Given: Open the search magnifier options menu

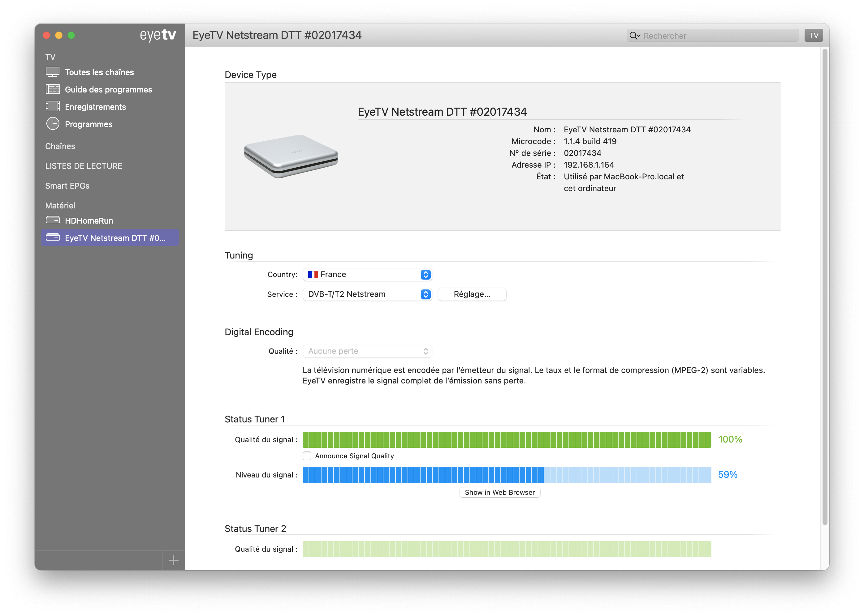Looking at the screenshot, I should click(x=635, y=36).
